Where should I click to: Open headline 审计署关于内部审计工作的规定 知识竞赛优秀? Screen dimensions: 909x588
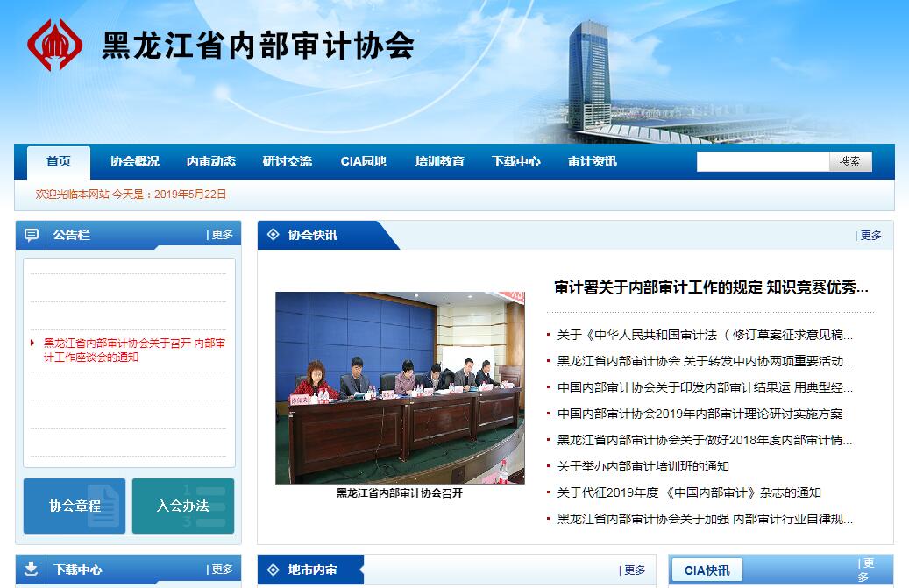711,287
